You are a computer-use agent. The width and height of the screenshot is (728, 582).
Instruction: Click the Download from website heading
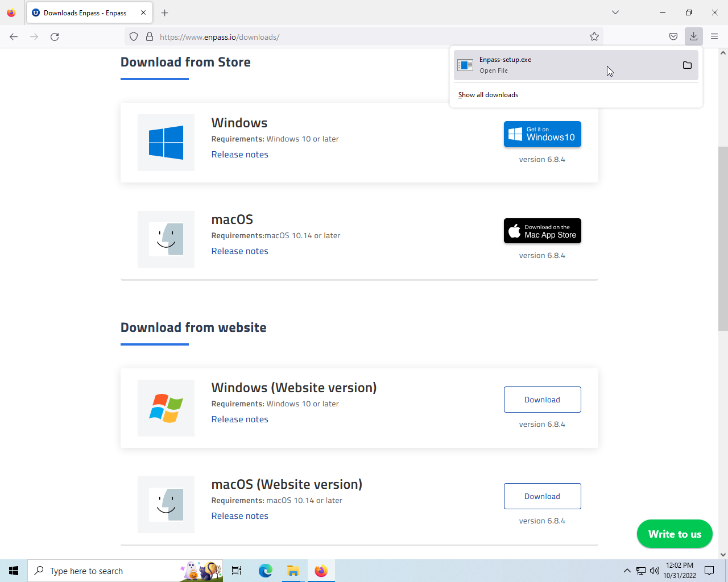[x=193, y=327]
